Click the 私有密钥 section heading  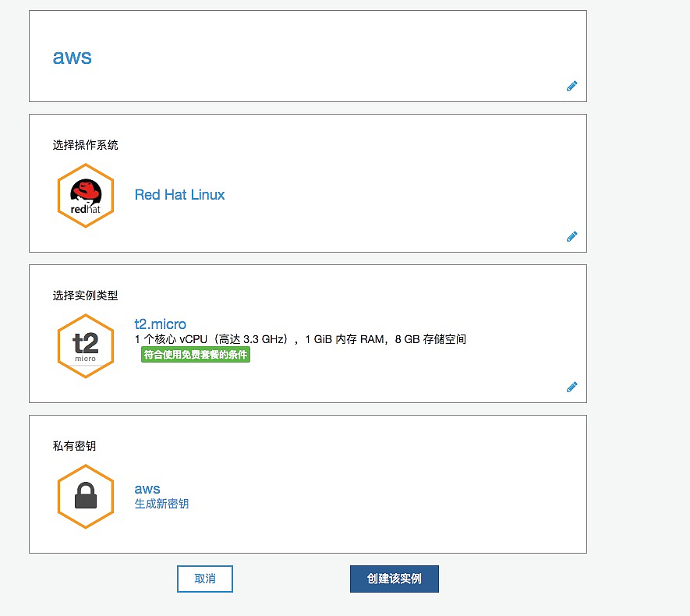pyautogui.click(x=75, y=446)
